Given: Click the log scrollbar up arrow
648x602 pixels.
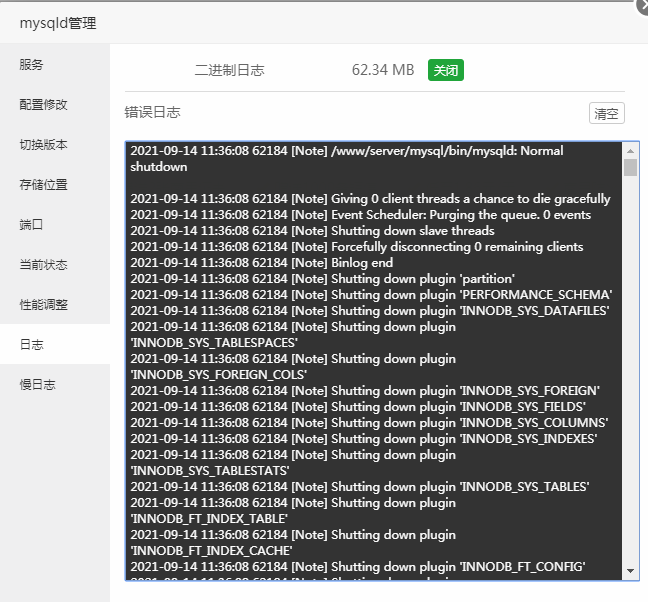Looking at the screenshot, I should pyautogui.click(x=630, y=151).
